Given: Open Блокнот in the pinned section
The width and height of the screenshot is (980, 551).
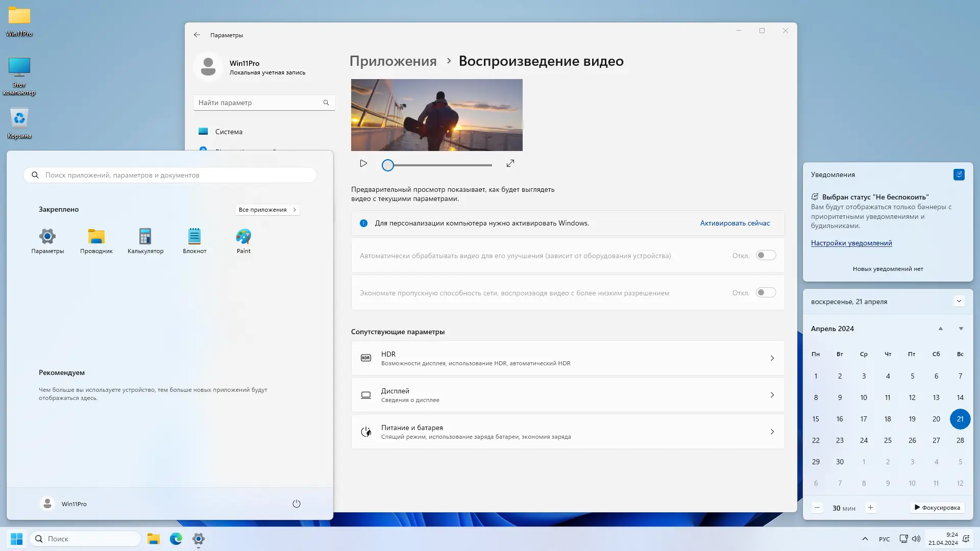Looking at the screenshot, I should tap(194, 241).
